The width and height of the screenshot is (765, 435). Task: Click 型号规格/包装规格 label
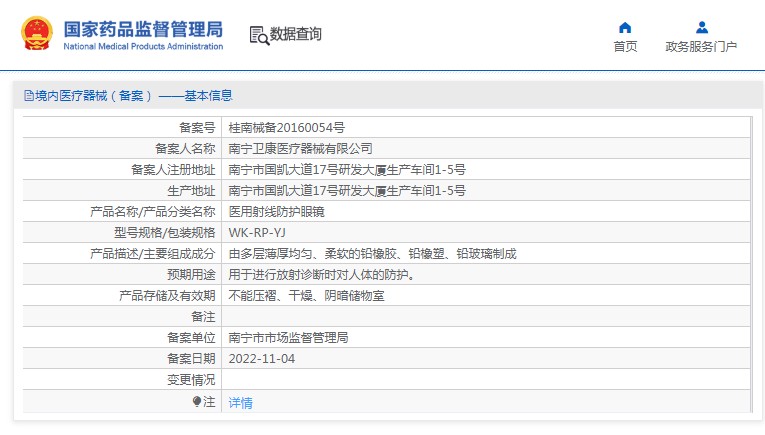tap(164, 233)
